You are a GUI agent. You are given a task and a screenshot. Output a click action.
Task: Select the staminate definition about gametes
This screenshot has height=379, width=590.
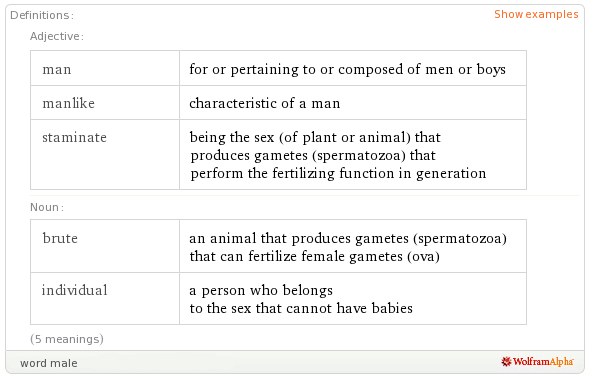tap(338, 155)
